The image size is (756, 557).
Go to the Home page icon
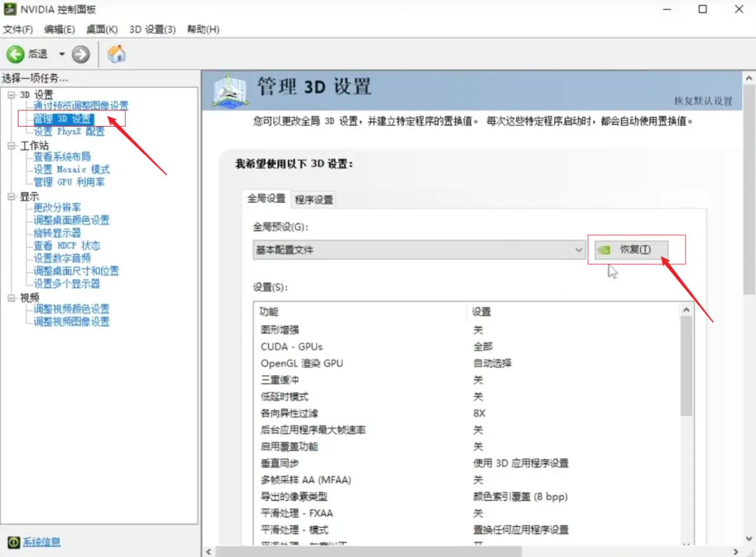tap(116, 54)
